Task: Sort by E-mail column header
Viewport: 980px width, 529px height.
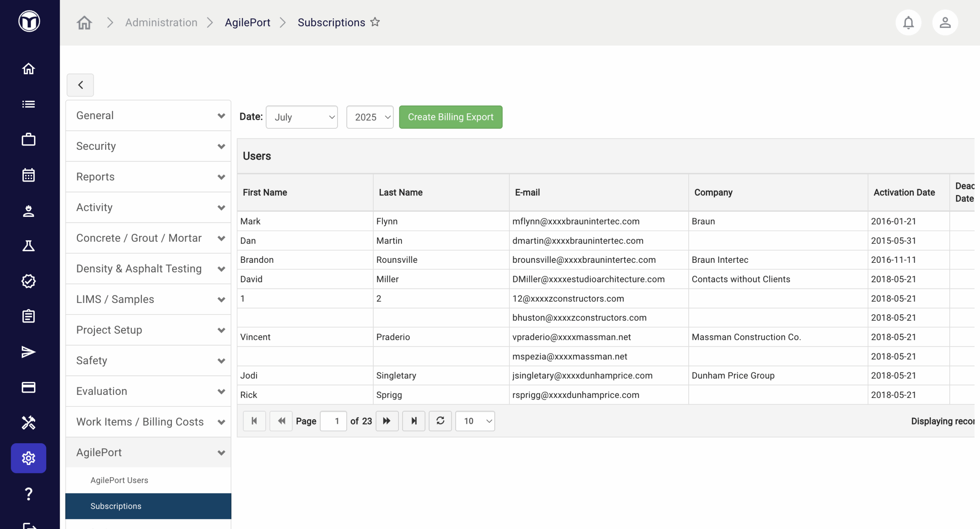Action: [x=599, y=193]
